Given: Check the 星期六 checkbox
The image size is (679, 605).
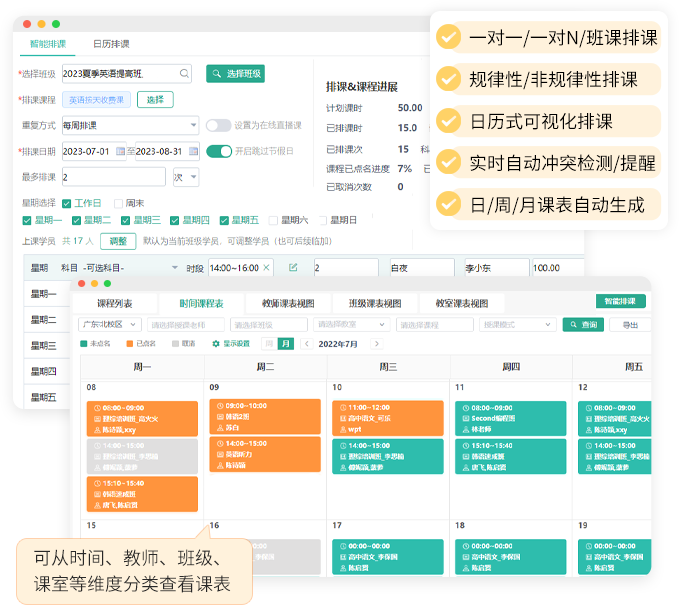Looking at the screenshot, I should pos(274,220).
